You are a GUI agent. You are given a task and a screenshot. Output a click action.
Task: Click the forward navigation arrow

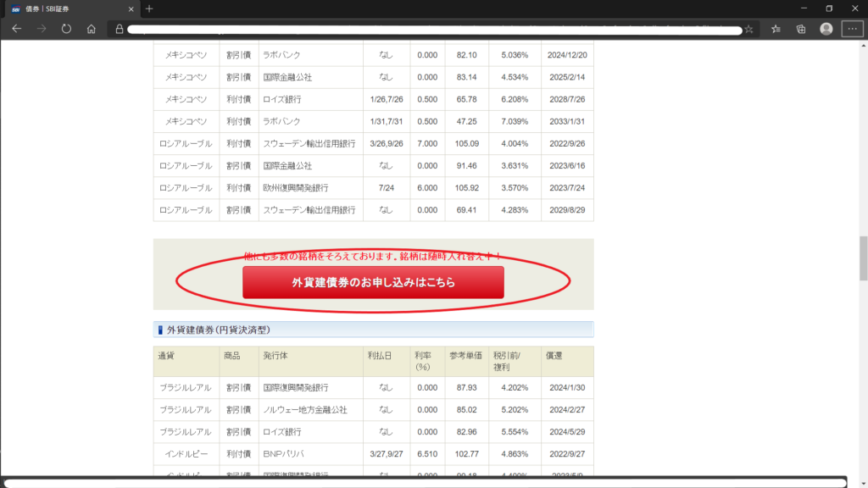pos(42,29)
